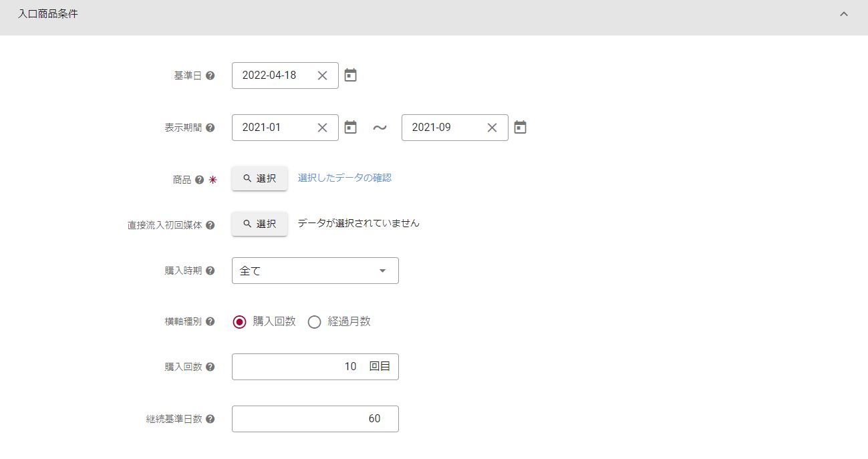Clear the 2022-04-18 date value

[322, 75]
